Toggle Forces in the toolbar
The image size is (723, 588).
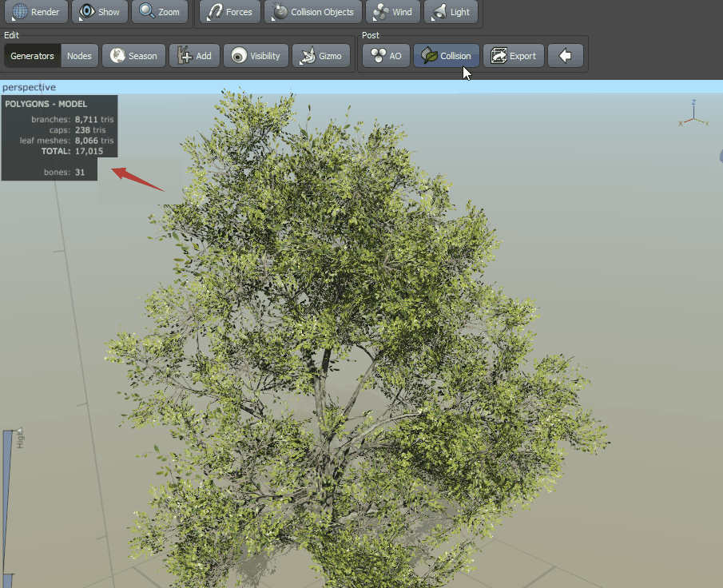click(230, 11)
